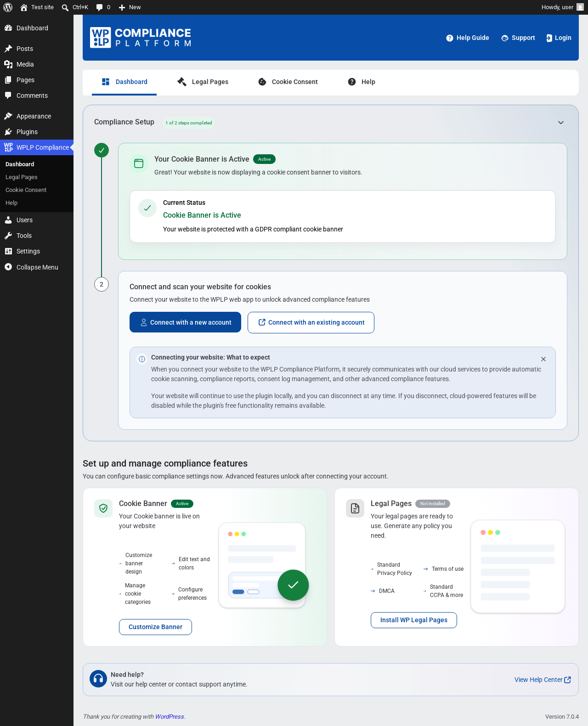Image resolution: width=588 pixels, height=726 pixels.
Task: Open Help submenu item in sidebar
Action: tap(11, 203)
